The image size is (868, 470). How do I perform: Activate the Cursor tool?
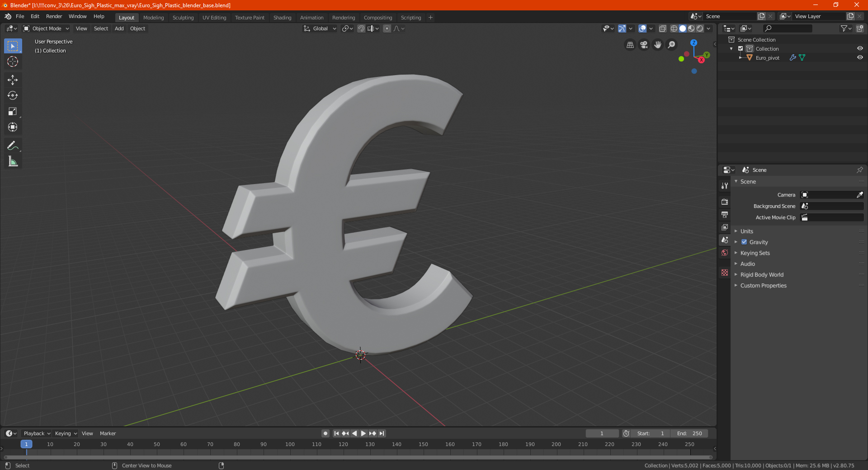[x=13, y=61]
